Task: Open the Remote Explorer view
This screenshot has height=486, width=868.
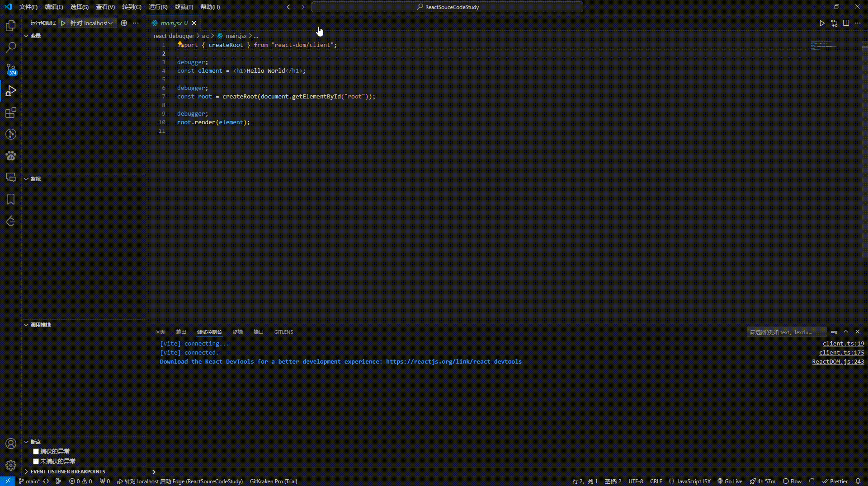Action: [x=10, y=177]
